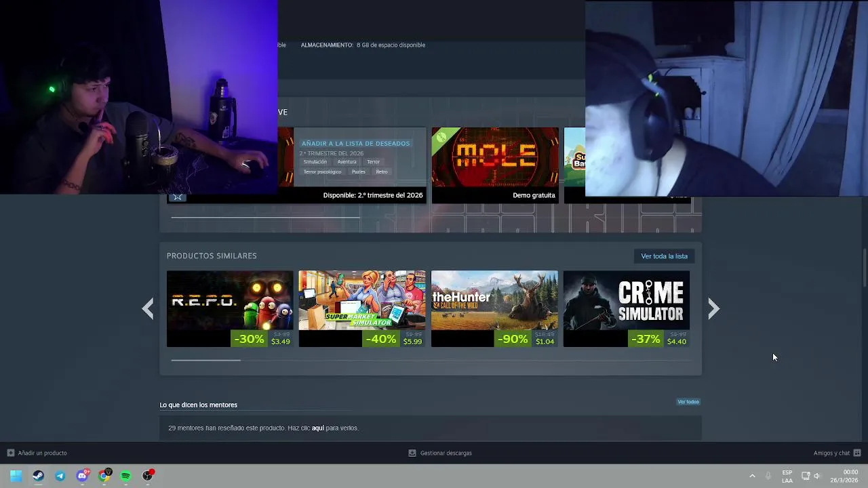Image resolution: width=868 pixels, height=488 pixels.
Task: Open Gestionar descargas
Action: click(446, 453)
